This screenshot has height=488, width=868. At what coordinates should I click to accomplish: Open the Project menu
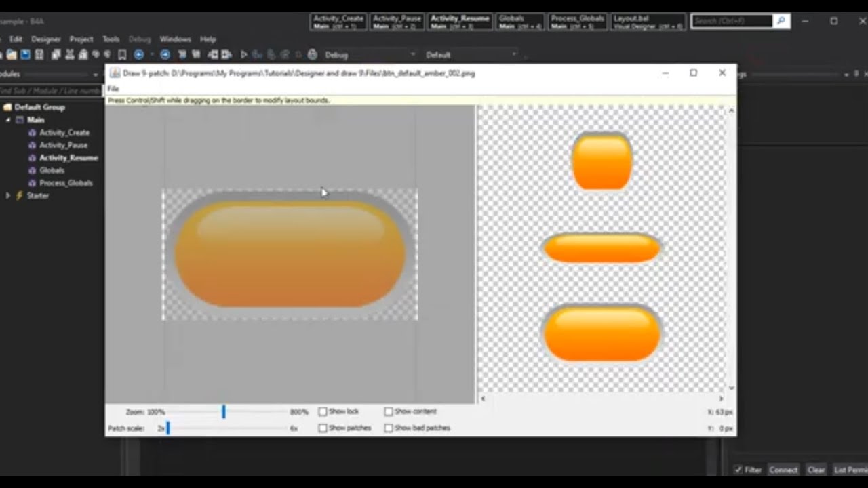[x=81, y=39]
